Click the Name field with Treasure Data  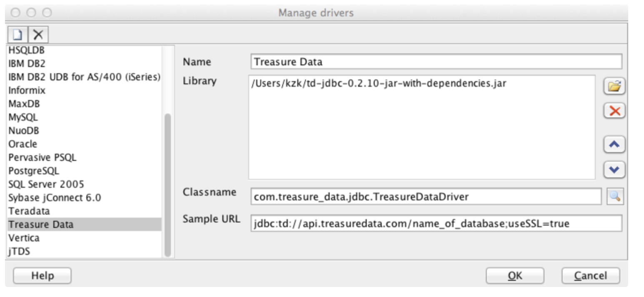436,62
